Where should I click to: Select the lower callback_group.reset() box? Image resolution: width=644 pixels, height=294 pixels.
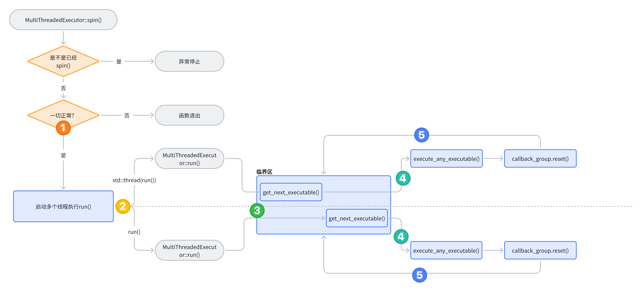click(540, 250)
